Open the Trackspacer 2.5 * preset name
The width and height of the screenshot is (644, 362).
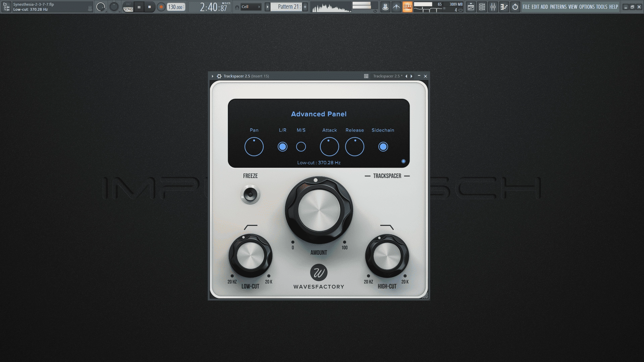click(x=388, y=76)
